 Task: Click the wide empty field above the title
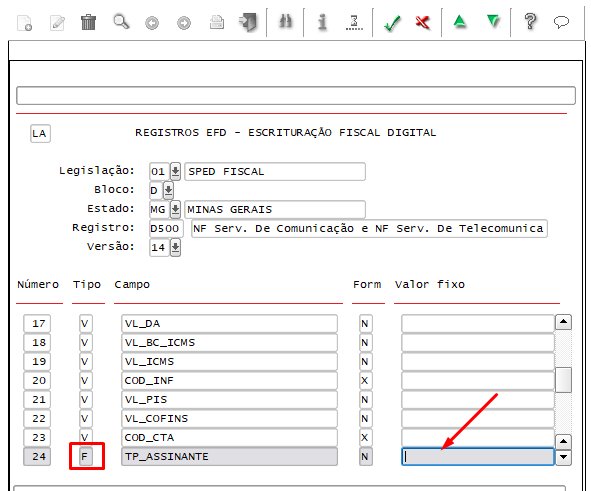pos(296,96)
